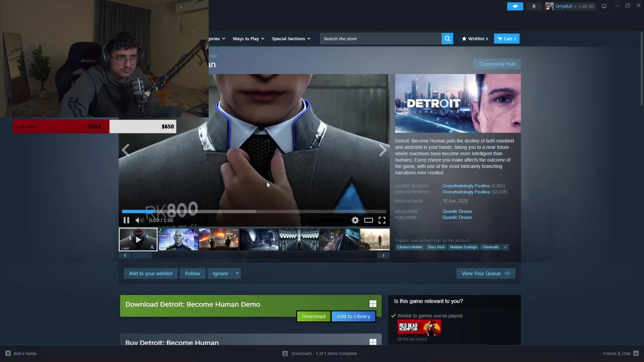This screenshot has width=644, height=362.
Task: Click the Big Picture mode monitor icon
Action: [604, 6]
